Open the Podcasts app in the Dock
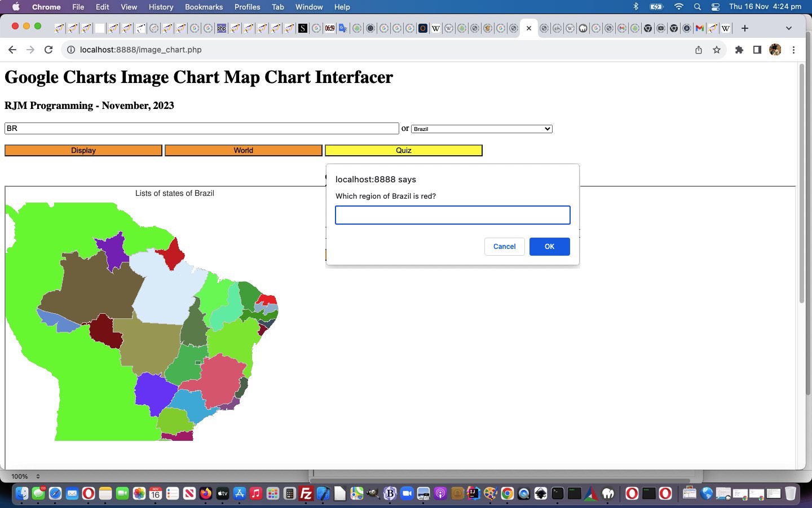The image size is (812, 508). (440, 494)
